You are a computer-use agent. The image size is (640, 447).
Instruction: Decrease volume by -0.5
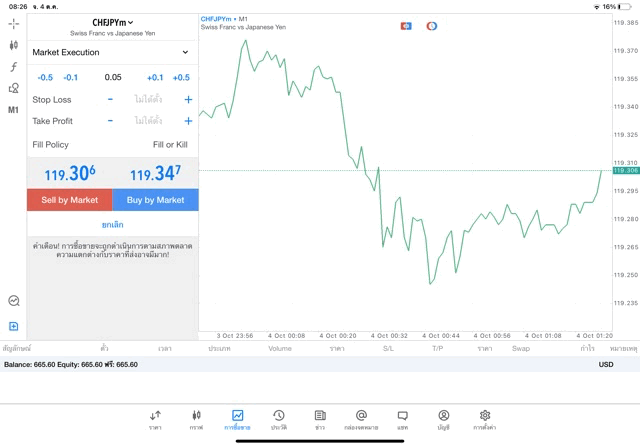point(45,77)
